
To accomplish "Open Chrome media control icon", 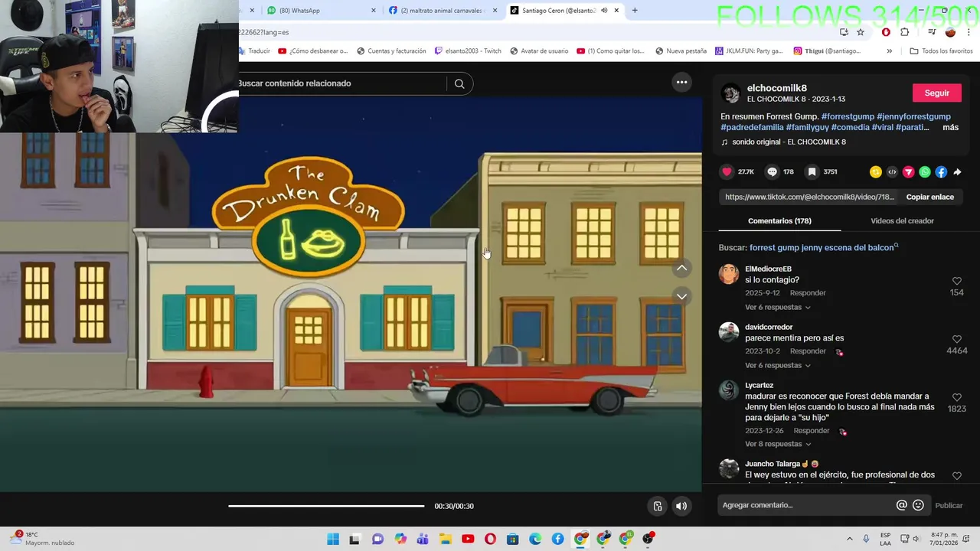I will tap(932, 32).
